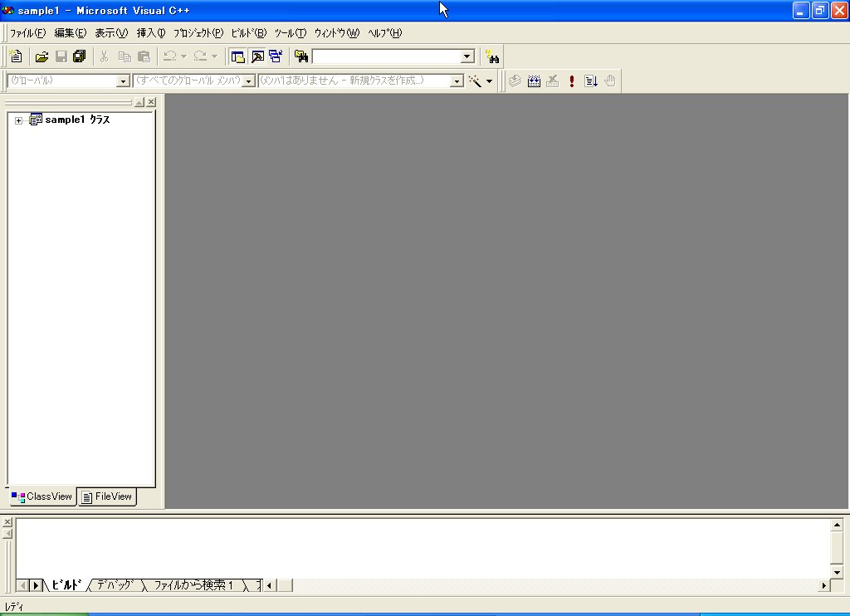Open the ビルド(B) menu
This screenshot has height=616, width=850.
[x=249, y=33]
